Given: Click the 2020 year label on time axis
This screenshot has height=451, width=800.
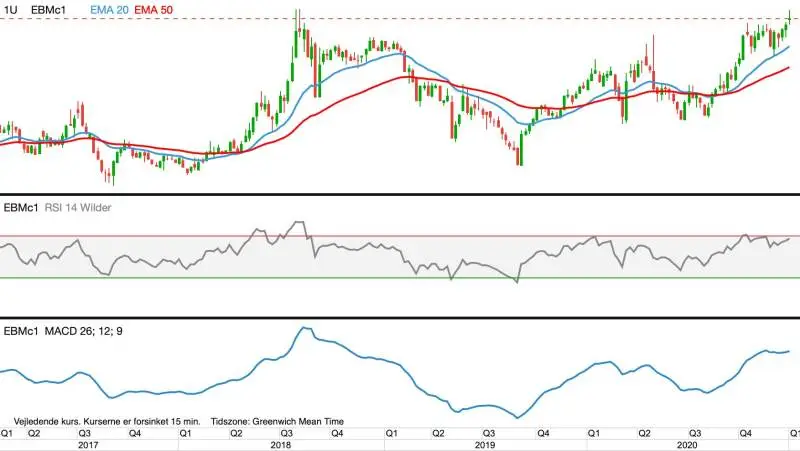Looking at the screenshot, I should point(687,445).
